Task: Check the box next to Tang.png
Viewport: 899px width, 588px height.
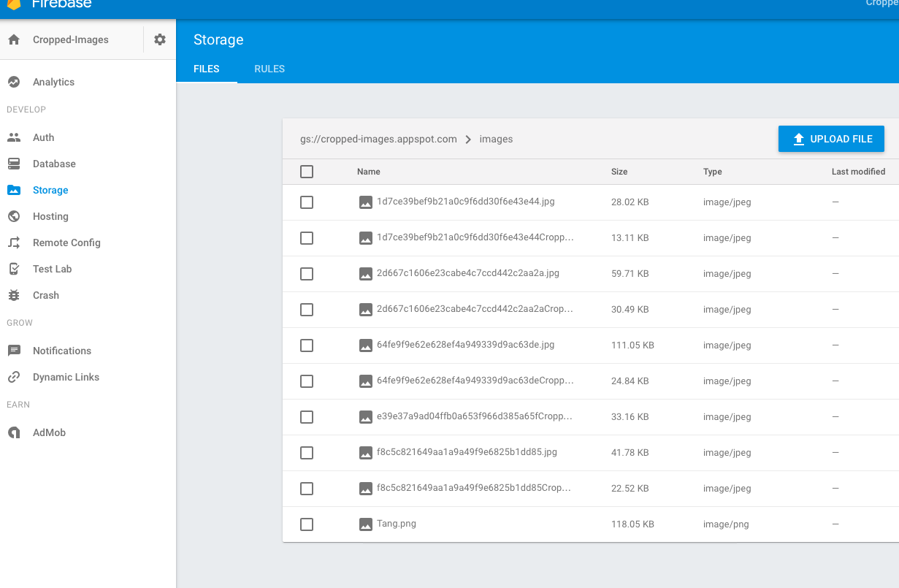Action: (x=306, y=524)
